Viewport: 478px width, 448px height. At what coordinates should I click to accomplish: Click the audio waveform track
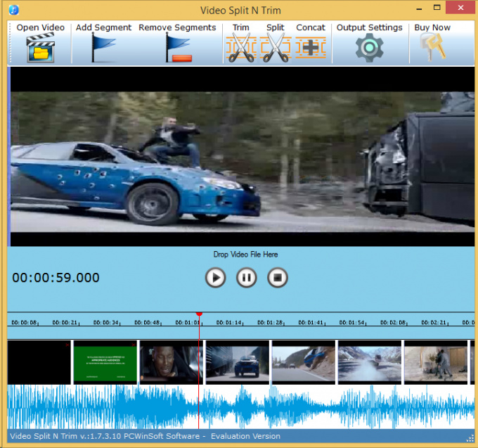[x=239, y=407]
